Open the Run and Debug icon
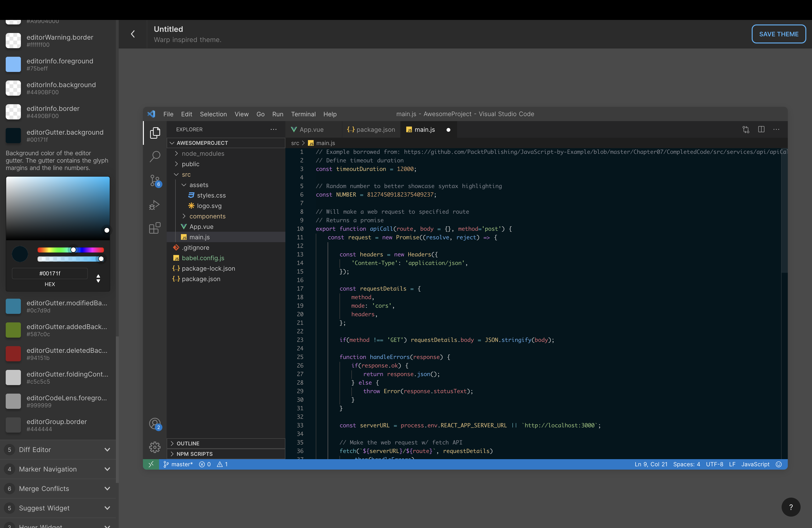The width and height of the screenshot is (812, 528). 155,205
